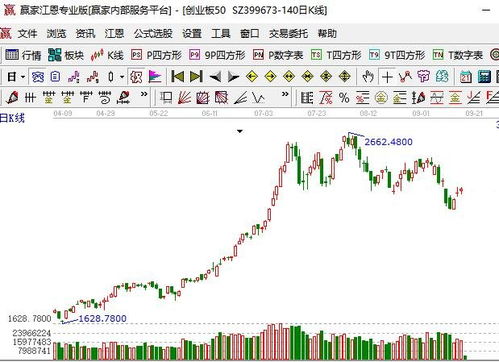Click the 权 rights-adjustment icon
Screen dimensions: 499x362
pos(136,77)
